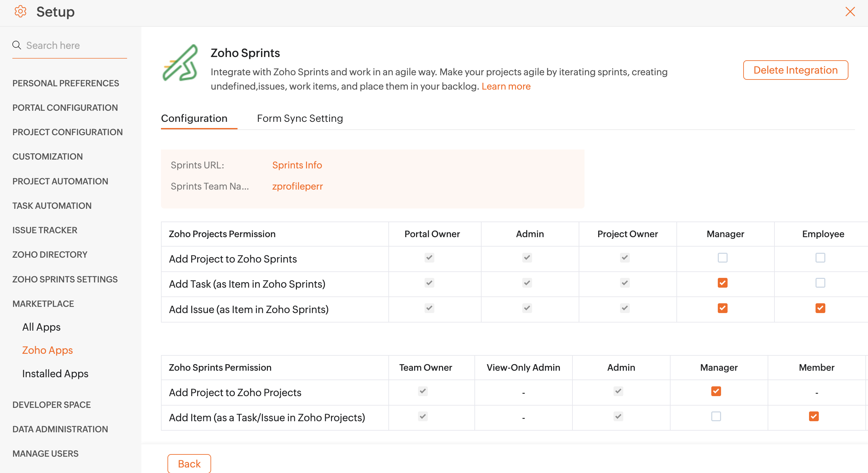868x473 pixels.
Task: Enable Employee for Add Project to Zoho Sprints
Action: pos(820,258)
